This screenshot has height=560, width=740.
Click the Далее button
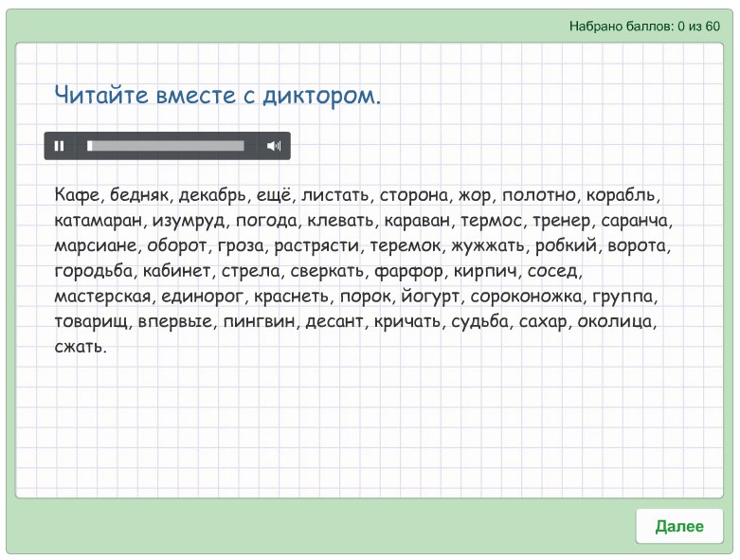(x=679, y=526)
